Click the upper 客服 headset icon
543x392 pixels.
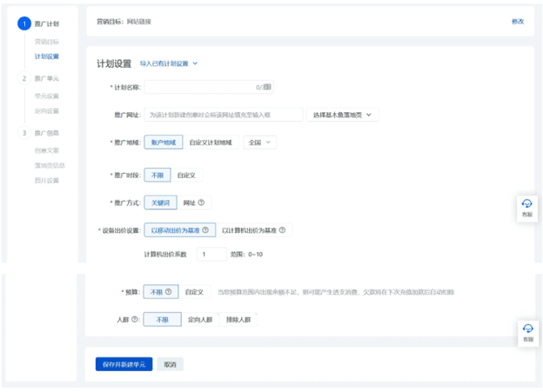(526, 203)
